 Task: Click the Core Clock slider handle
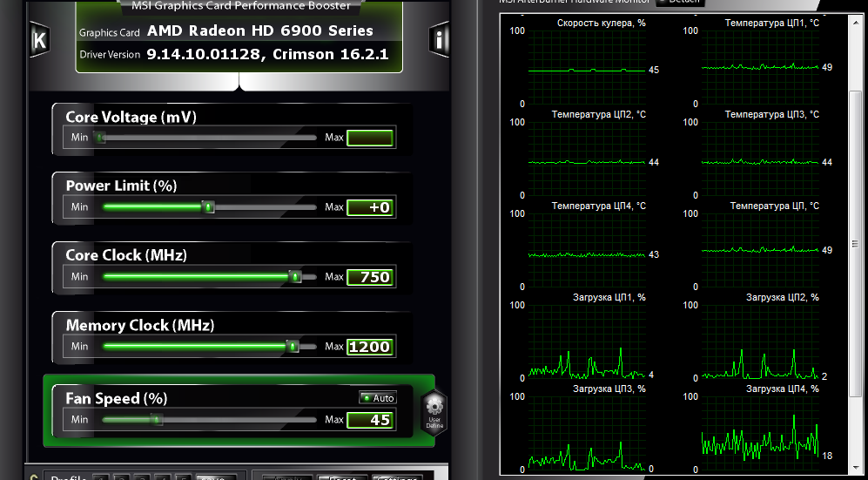(296, 276)
